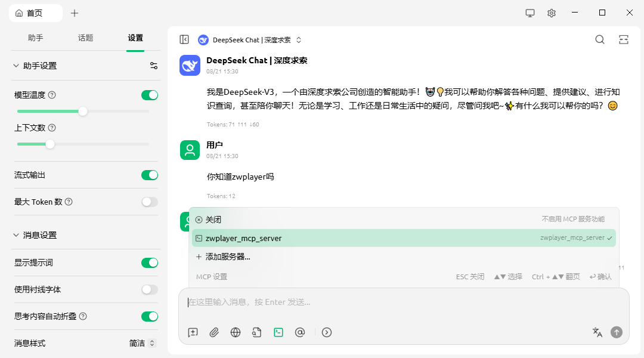Click the 不启用 MCP 服务功能 description

click(x=573, y=219)
